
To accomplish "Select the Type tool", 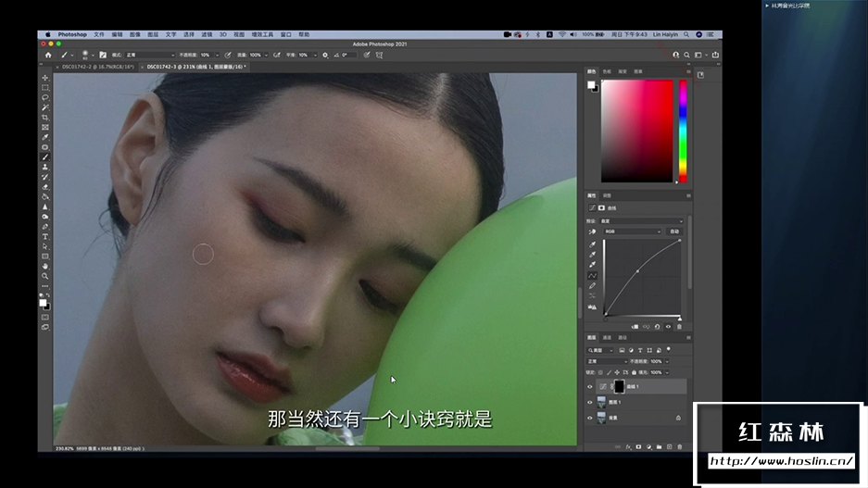I will (45, 237).
